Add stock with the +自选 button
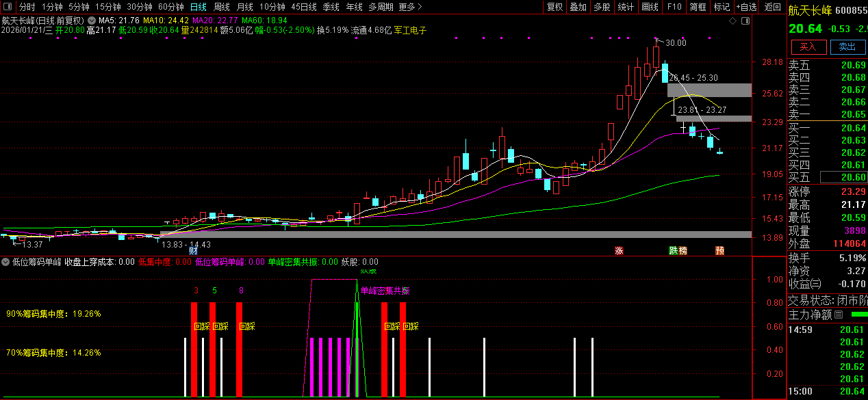 [746, 7]
